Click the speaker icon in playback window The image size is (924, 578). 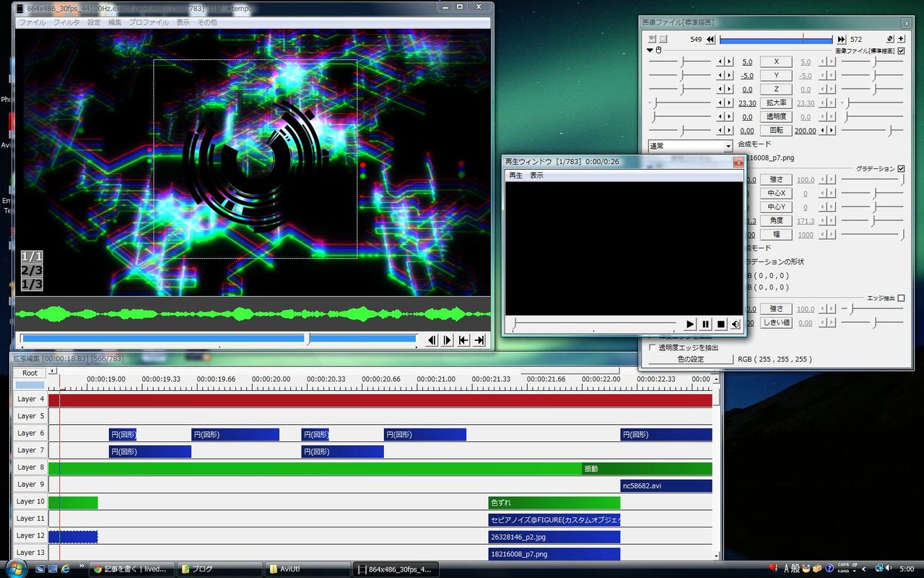(735, 324)
